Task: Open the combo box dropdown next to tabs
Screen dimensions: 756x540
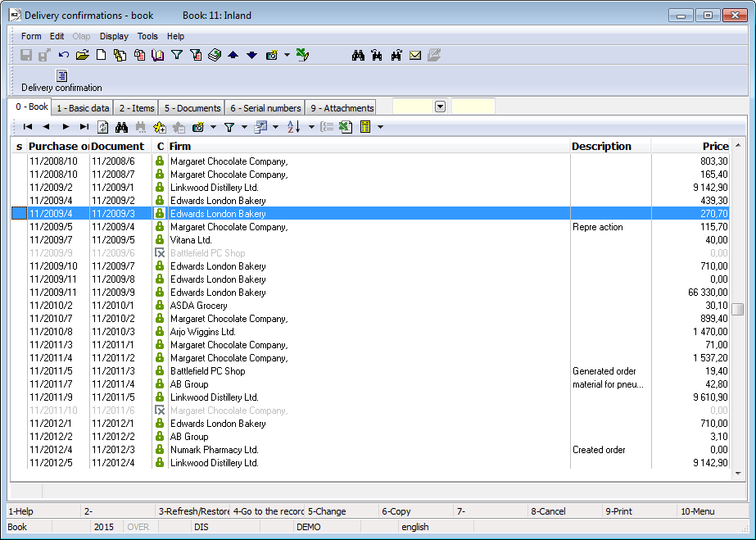Action: [x=440, y=107]
